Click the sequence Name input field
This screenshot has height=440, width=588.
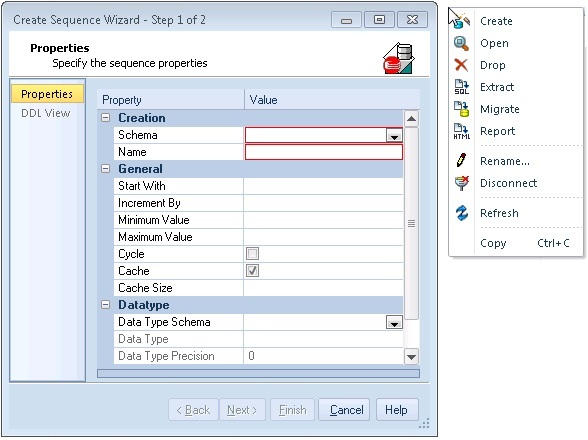click(x=324, y=152)
